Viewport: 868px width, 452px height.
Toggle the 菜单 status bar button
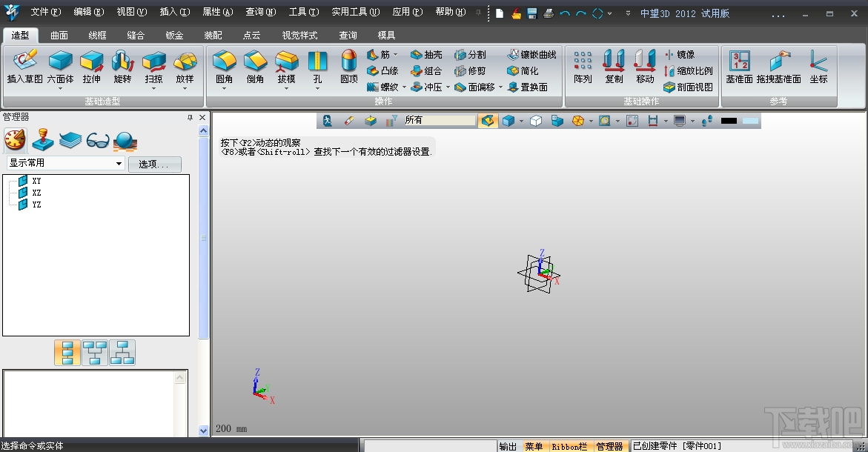(x=534, y=446)
